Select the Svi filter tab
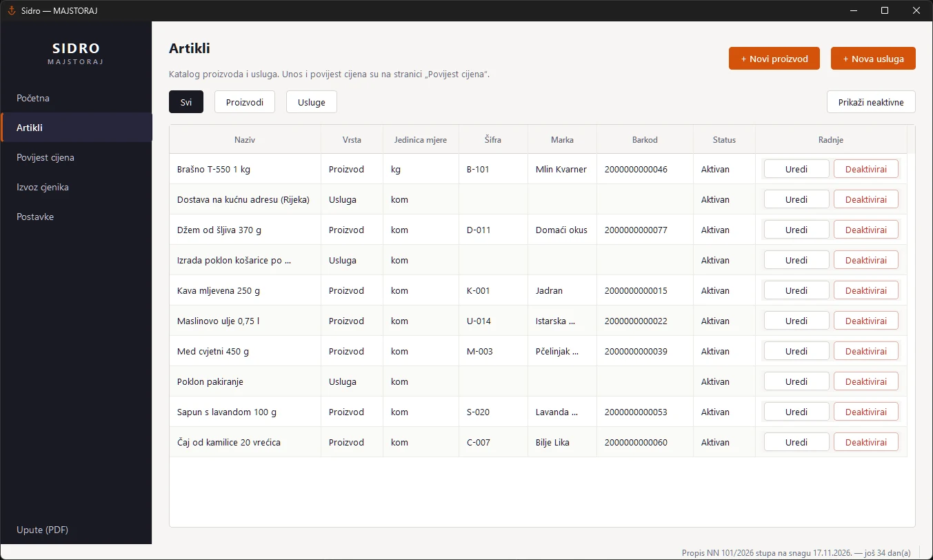The height and width of the screenshot is (560, 933). [186, 102]
